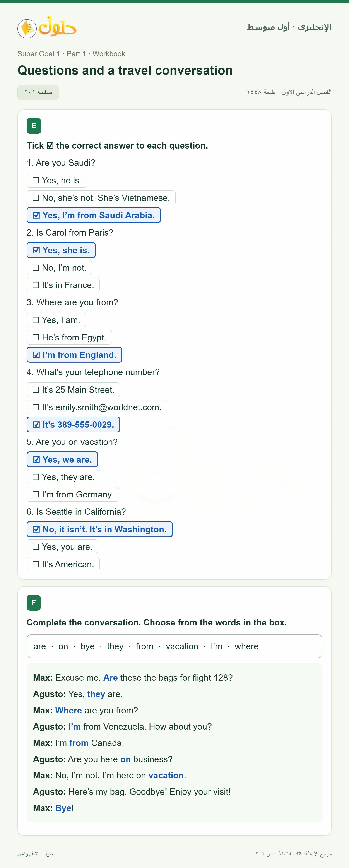Tick the 'It's American.' option
This screenshot has height=868, width=349.
[63, 564]
